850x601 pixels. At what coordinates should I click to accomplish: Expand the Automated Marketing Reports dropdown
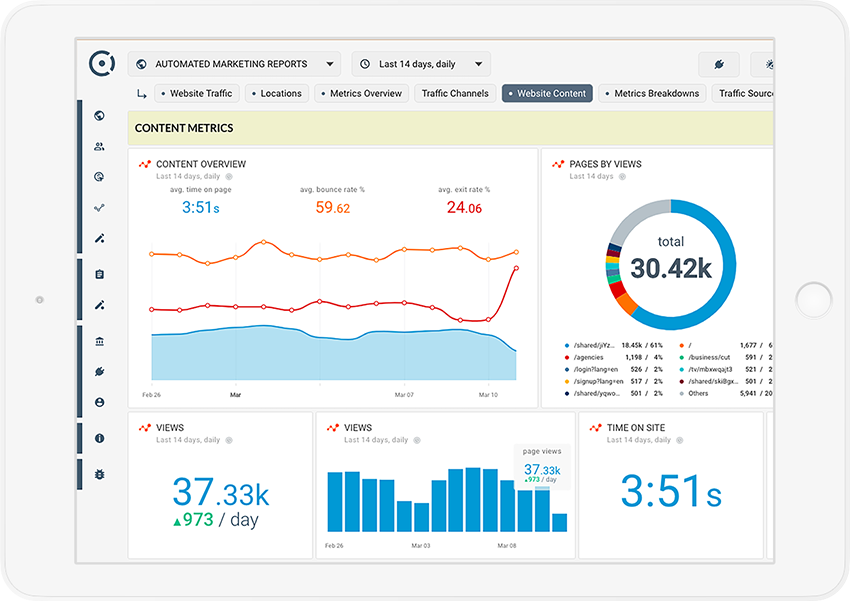point(234,64)
